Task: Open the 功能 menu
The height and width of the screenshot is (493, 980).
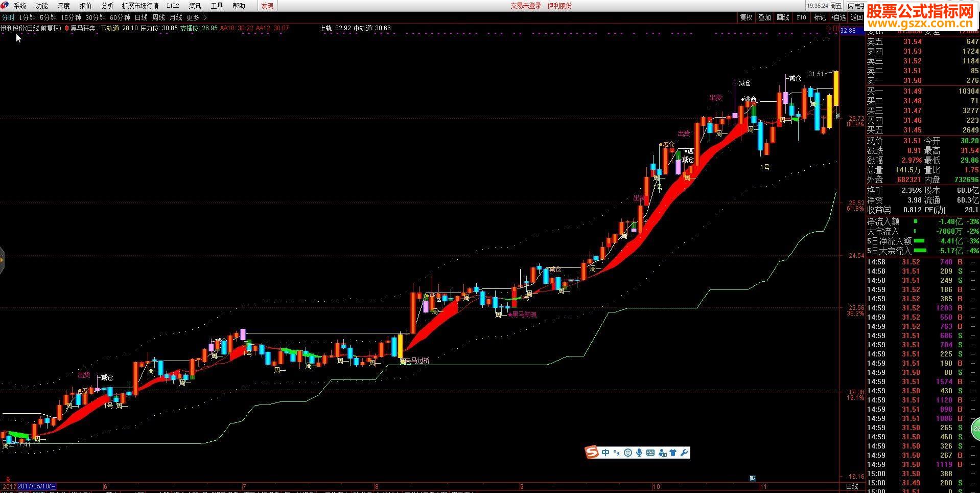Action: [x=41, y=6]
